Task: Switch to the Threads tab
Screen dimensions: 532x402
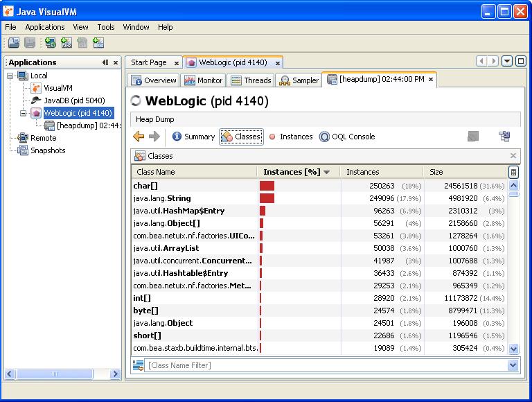Action: pyautogui.click(x=251, y=80)
